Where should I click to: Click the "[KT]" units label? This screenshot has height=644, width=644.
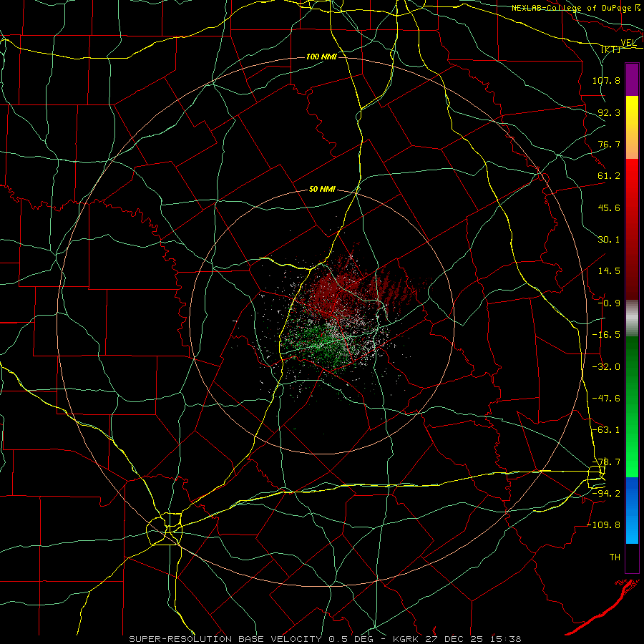point(611,49)
